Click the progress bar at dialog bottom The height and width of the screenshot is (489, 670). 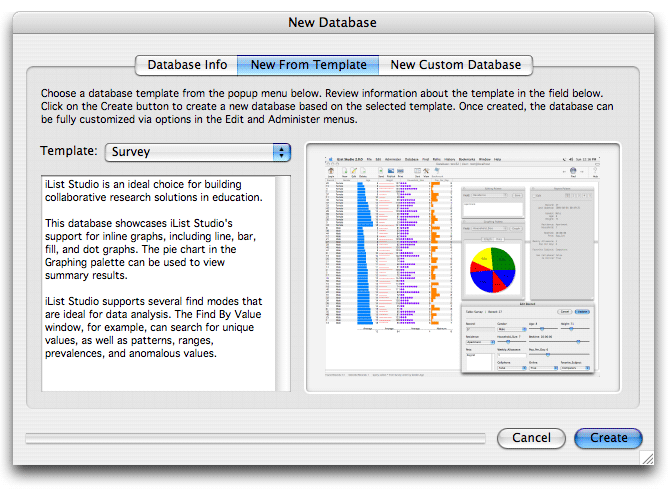(x=256, y=438)
